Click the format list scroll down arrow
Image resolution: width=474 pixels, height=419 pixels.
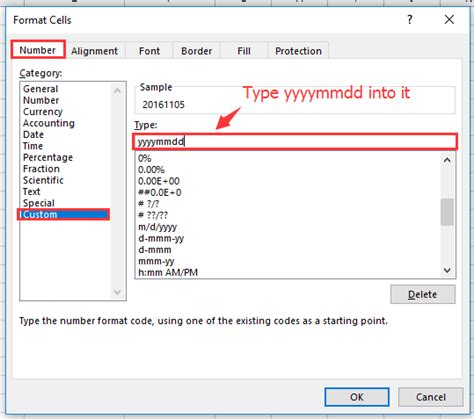pos(447,270)
